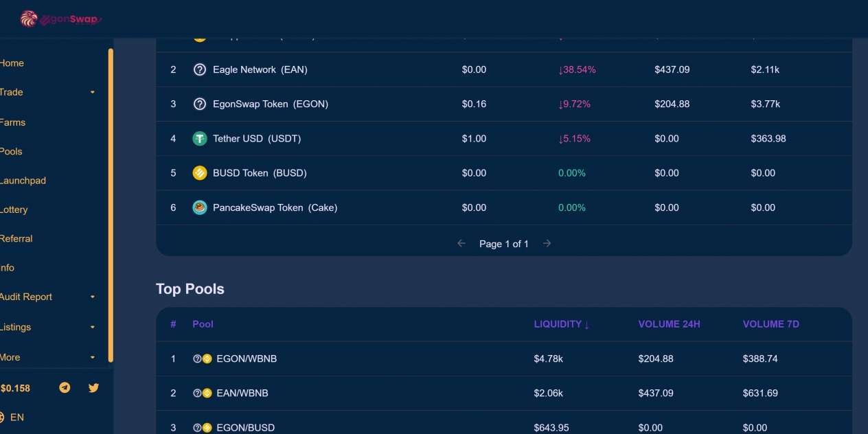Click the Page 1 of 1 label

pos(504,244)
